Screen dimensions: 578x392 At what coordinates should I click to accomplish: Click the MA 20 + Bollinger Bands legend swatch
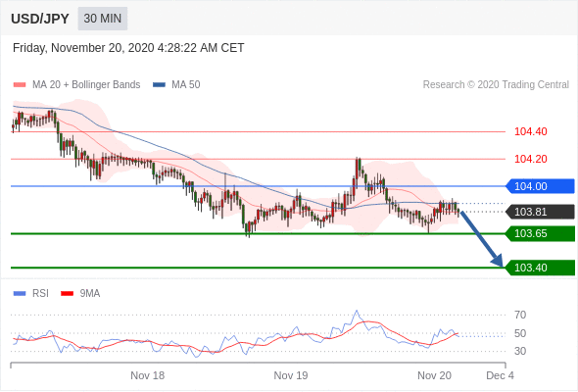point(20,85)
